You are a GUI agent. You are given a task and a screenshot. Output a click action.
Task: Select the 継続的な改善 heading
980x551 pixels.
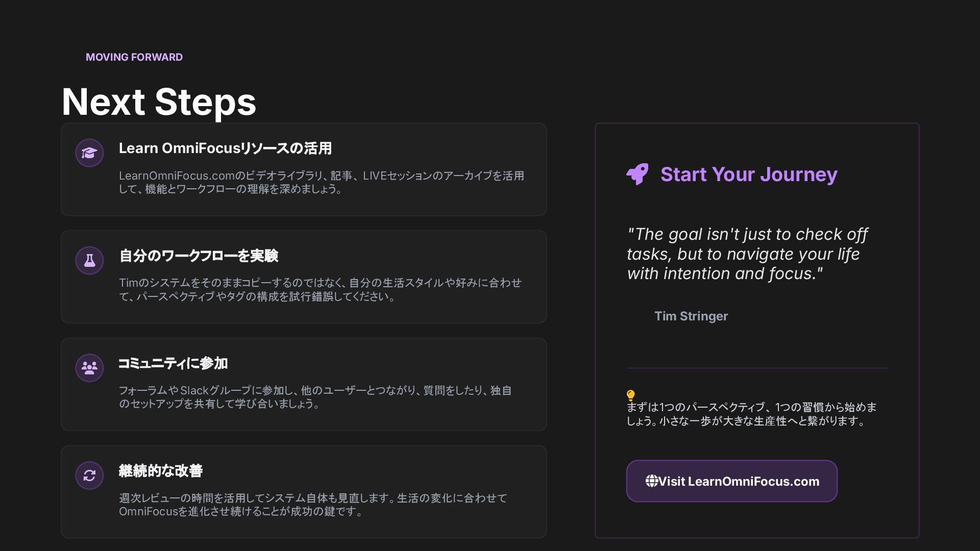161,471
